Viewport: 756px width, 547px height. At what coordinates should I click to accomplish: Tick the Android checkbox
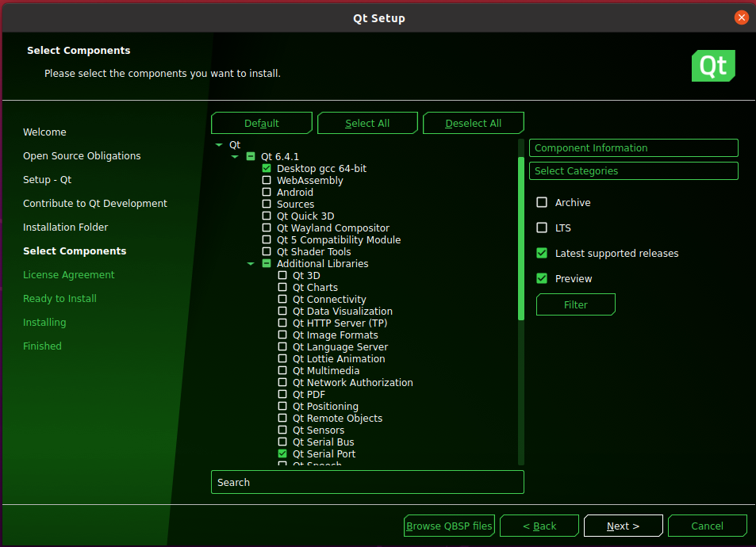267,192
